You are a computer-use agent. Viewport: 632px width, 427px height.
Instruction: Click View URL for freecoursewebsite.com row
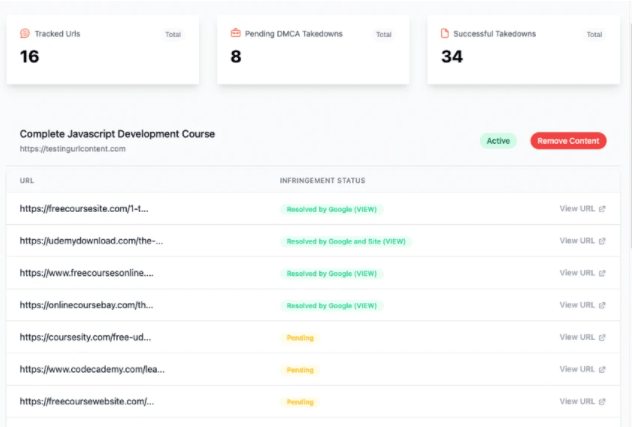(x=577, y=401)
